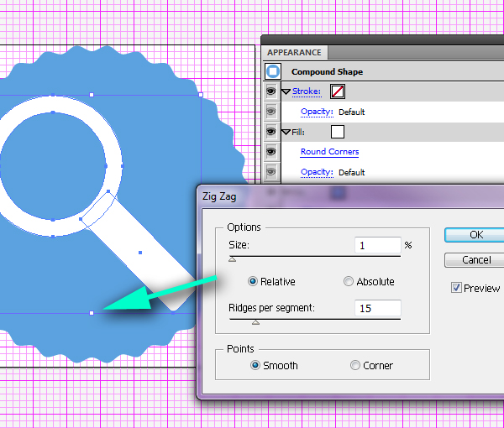Toggle the Preview checkbox

click(x=456, y=287)
